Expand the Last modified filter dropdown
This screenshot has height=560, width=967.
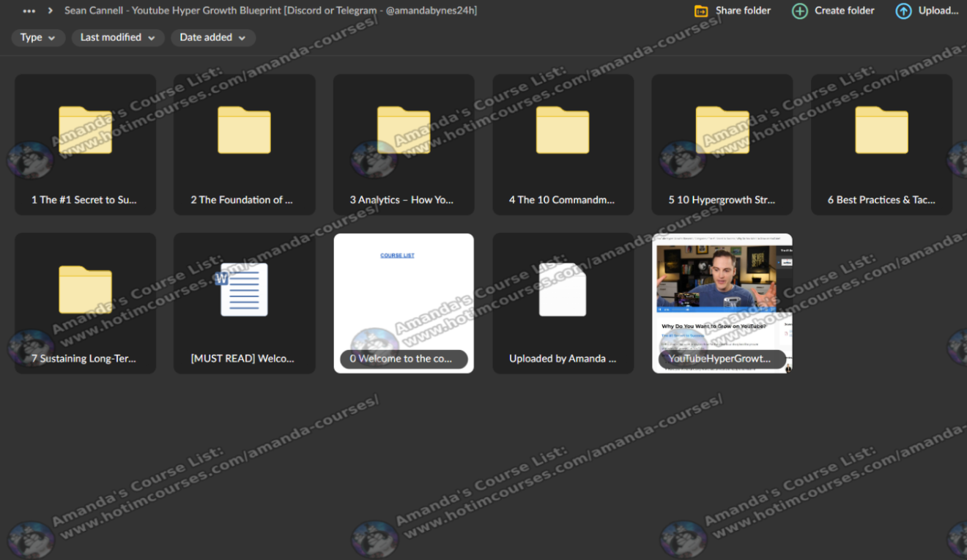pyautogui.click(x=117, y=37)
